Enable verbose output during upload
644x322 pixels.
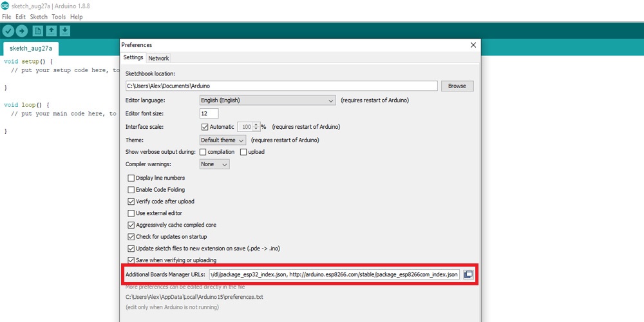coord(243,152)
